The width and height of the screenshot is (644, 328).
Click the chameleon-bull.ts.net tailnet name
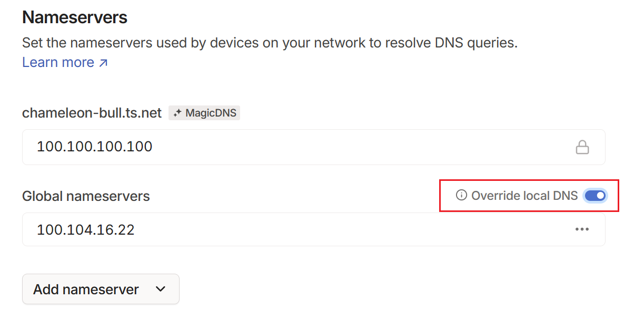point(92,113)
